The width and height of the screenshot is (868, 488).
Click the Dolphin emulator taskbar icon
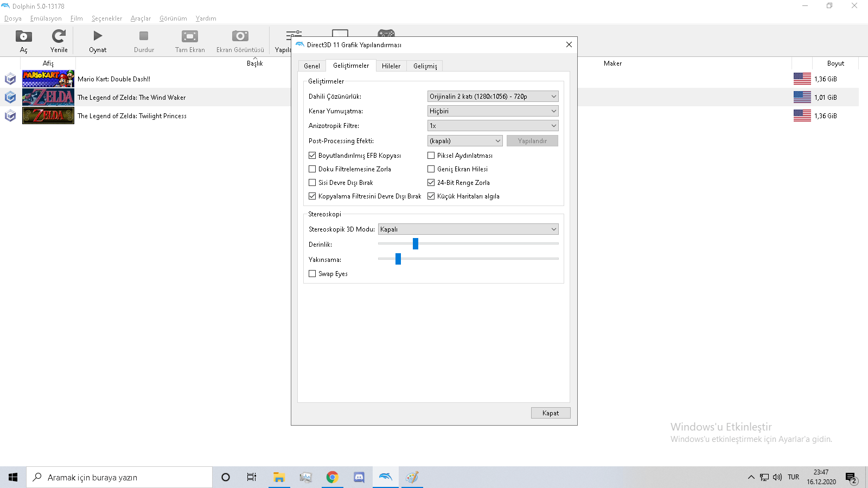point(385,477)
